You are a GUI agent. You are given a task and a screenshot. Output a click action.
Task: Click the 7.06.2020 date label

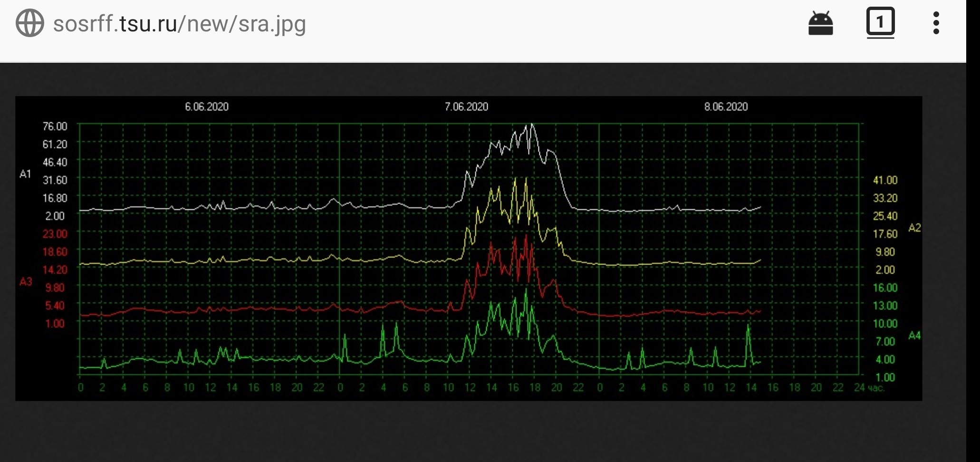coord(466,107)
